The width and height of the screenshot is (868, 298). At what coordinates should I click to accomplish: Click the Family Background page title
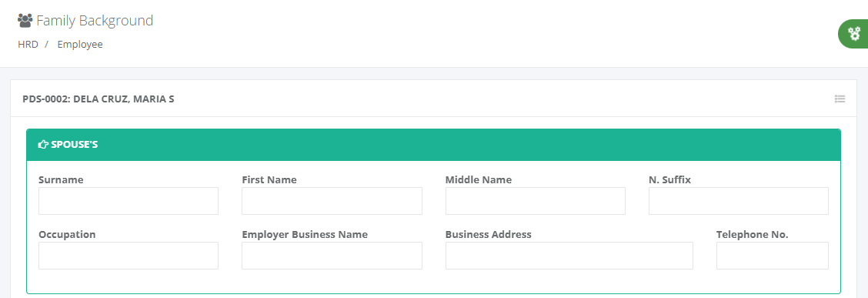95,21
